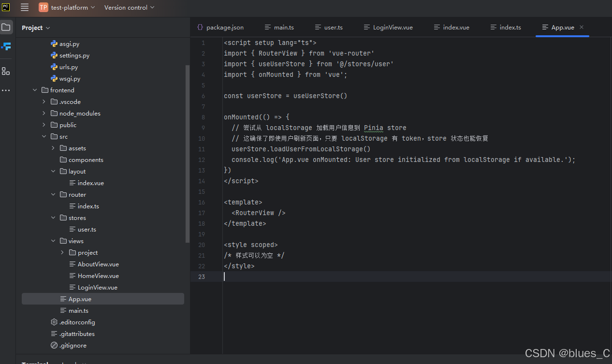
Task: Expand the public folder chevron
Action: pos(44,125)
